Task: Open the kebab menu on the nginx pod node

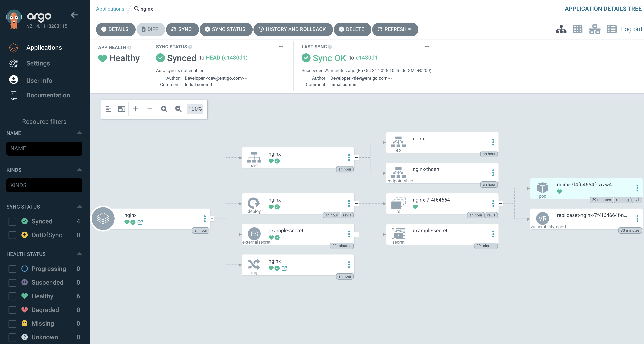Action: pos(637,188)
